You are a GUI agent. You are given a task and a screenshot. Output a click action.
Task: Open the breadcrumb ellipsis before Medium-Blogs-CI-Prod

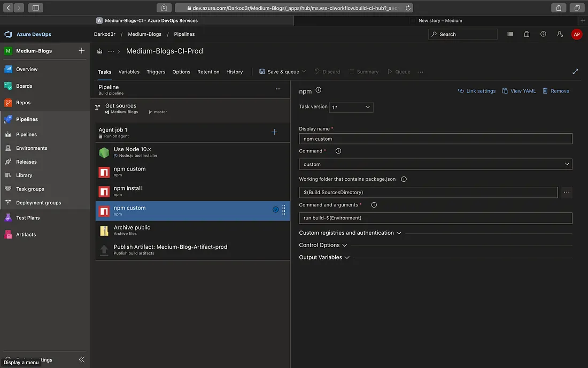coord(111,51)
